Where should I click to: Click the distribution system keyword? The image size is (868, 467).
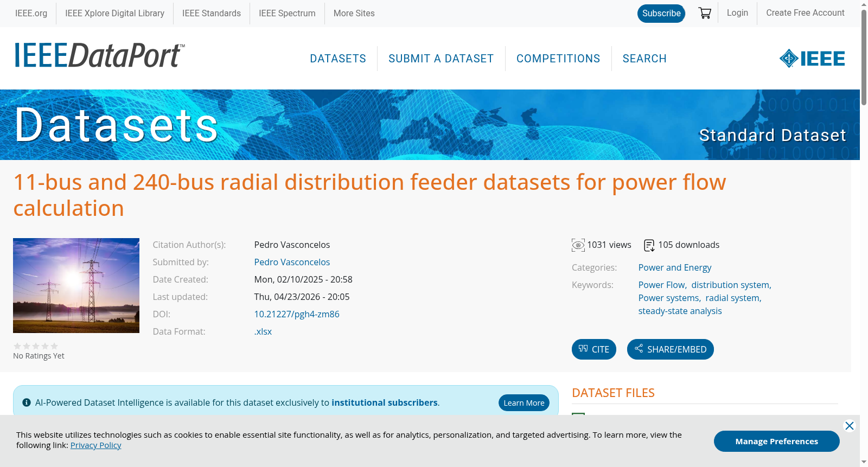click(730, 285)
